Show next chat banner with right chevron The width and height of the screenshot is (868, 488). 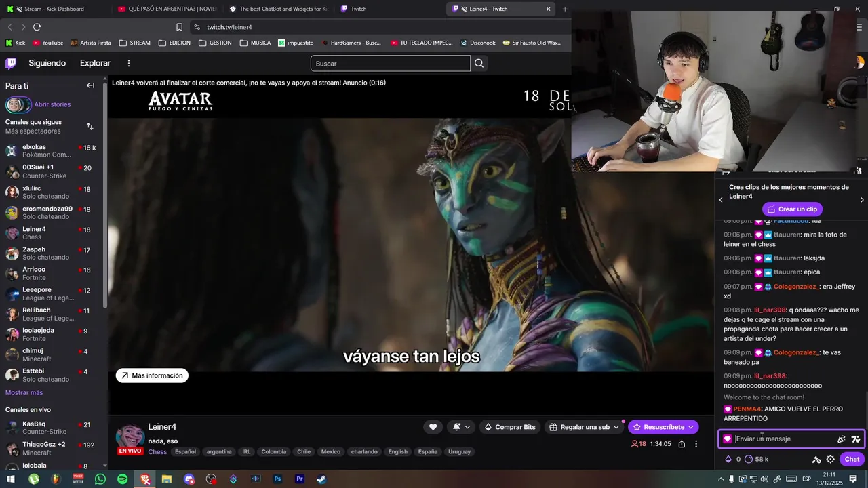pos(862,200)
